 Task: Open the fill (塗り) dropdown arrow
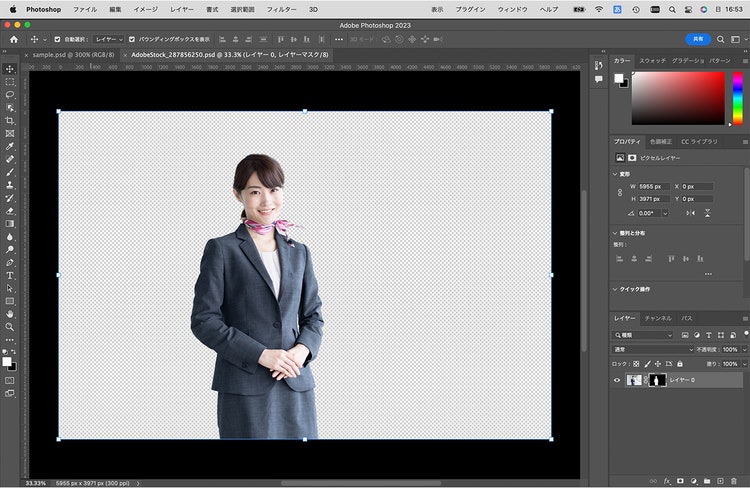[x=745, y=364]
